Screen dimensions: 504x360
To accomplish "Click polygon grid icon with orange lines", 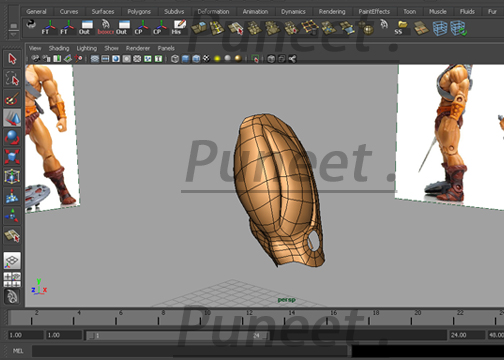I will click(310, 28).
